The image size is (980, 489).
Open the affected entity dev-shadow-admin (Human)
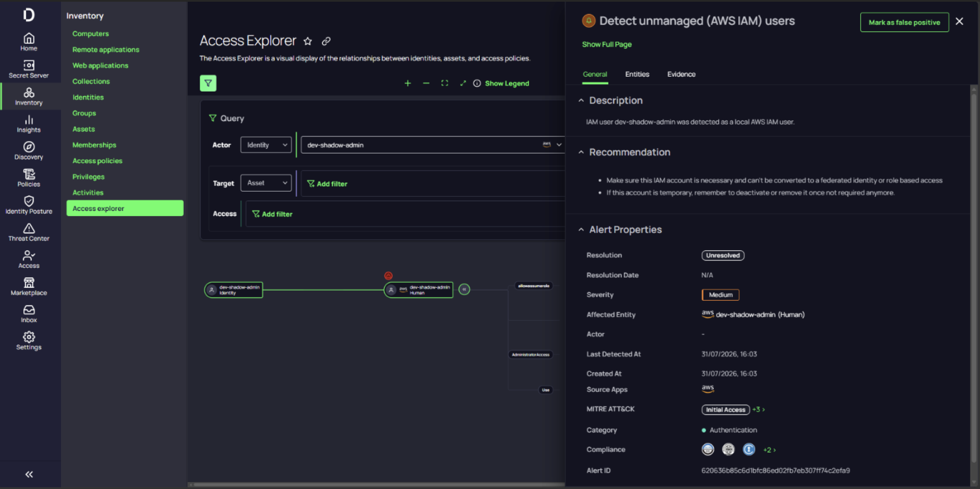[x=753, y=314]
